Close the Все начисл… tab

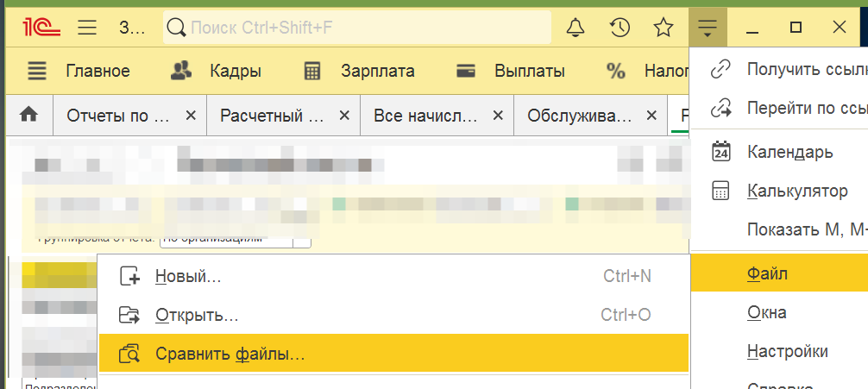coord(498,115)
